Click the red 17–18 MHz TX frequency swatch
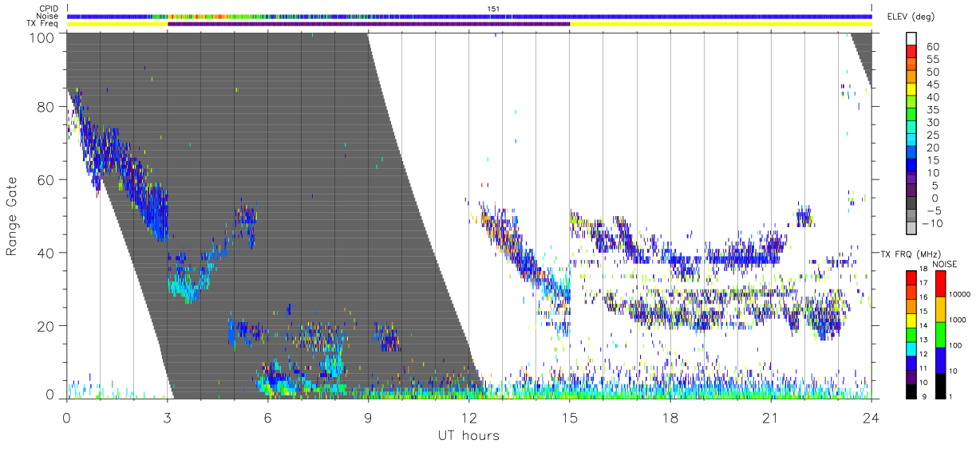Viewport: 980px width, 452px height. click(x=911, y=277)
